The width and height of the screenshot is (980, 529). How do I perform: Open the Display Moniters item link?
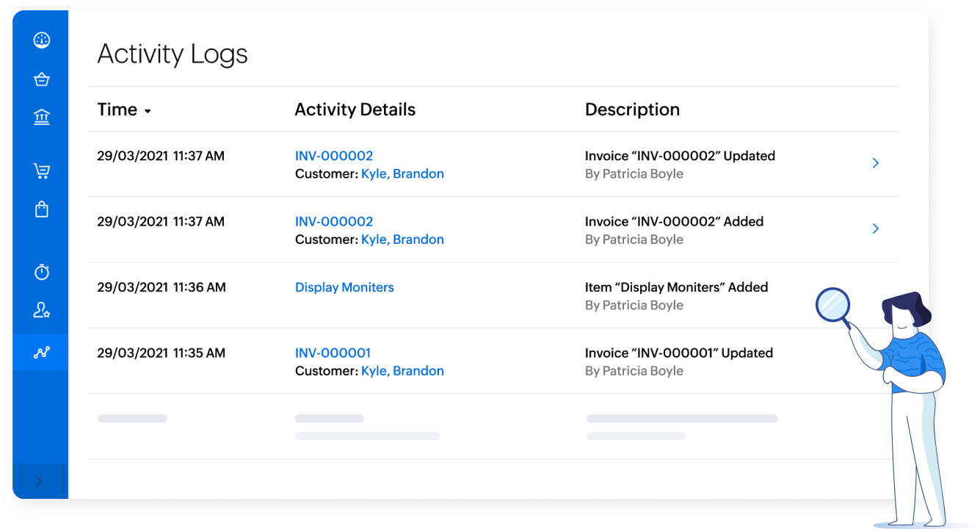pyautogui.click(x=344, y=287)
